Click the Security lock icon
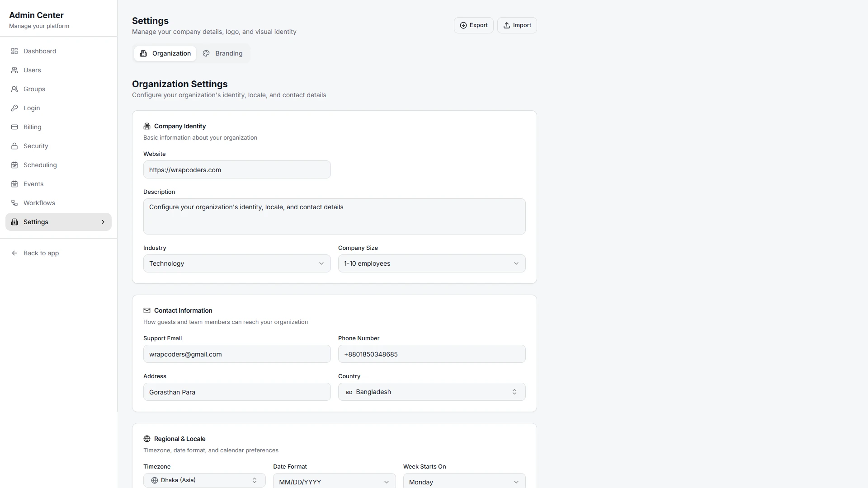The height and width of the screenshot is (488, 868). [14, 146]
